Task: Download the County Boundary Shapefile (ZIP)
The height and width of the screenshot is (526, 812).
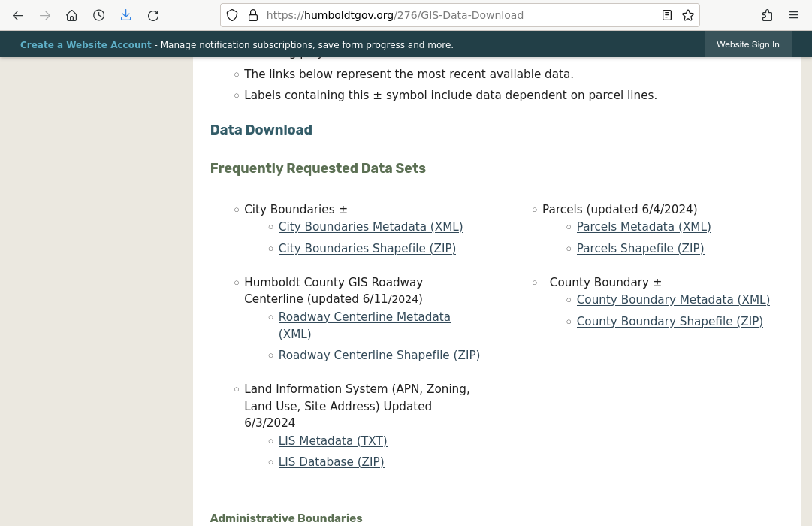Action: point(669,322)
